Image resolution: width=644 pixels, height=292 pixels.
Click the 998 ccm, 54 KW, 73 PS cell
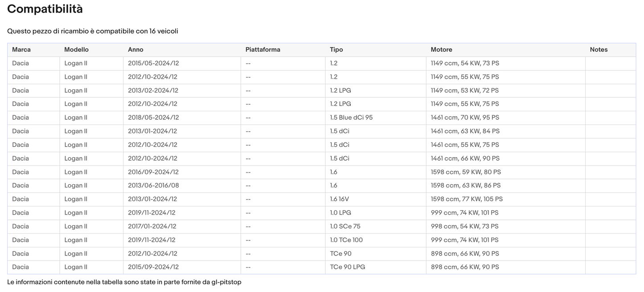(x=464, y=226)
